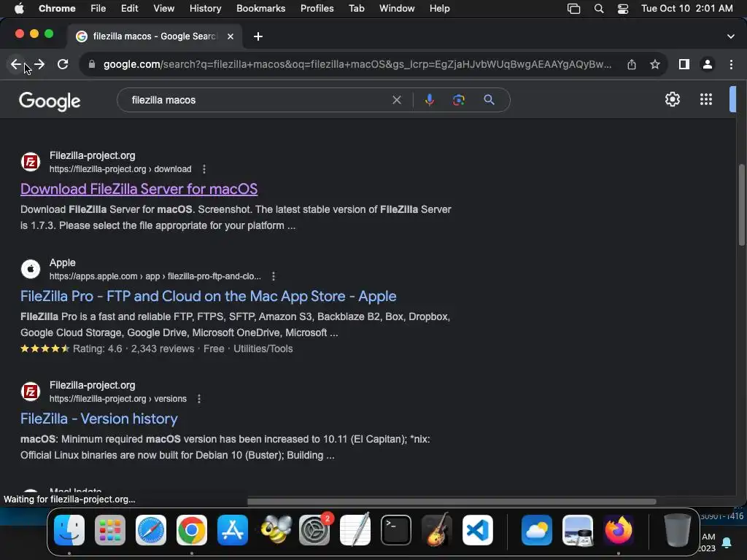
Task: Open a new browser tab
Action: point(258,36)
